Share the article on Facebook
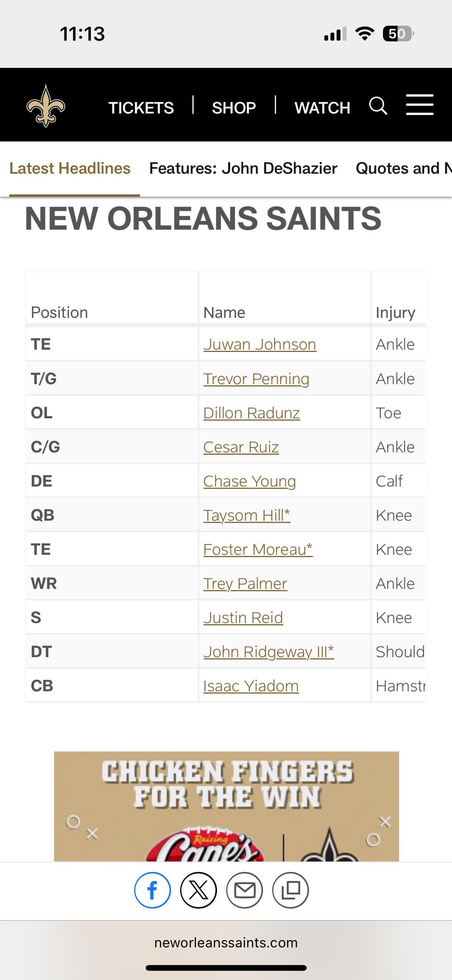The height and width of the screenshot is (980, 452). coord(152,890)
